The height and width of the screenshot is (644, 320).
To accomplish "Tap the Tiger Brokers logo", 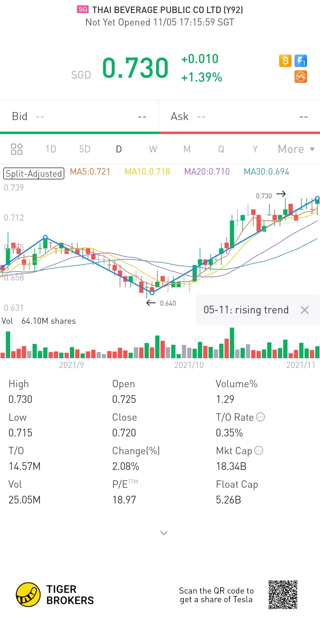I will [55, 594].
